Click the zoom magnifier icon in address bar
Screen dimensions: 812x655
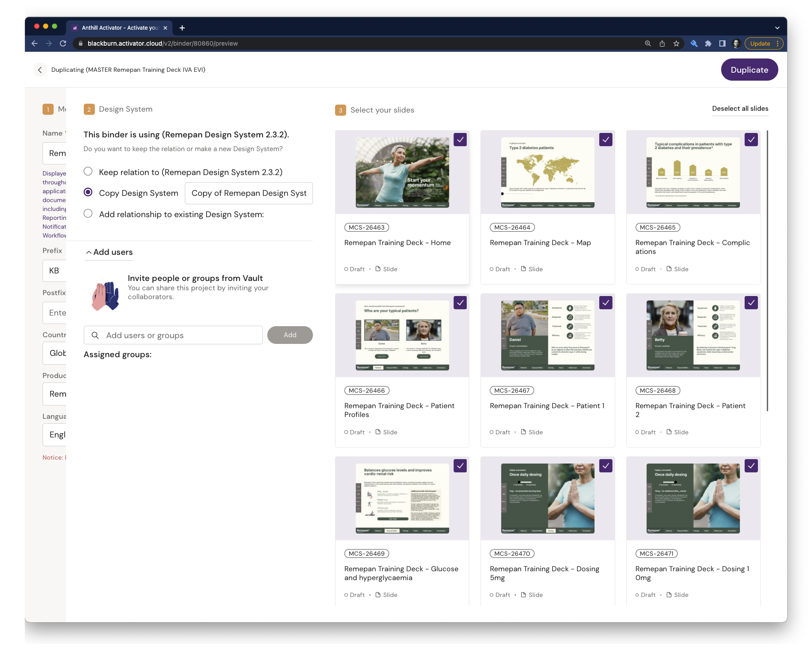coord(648,43)
